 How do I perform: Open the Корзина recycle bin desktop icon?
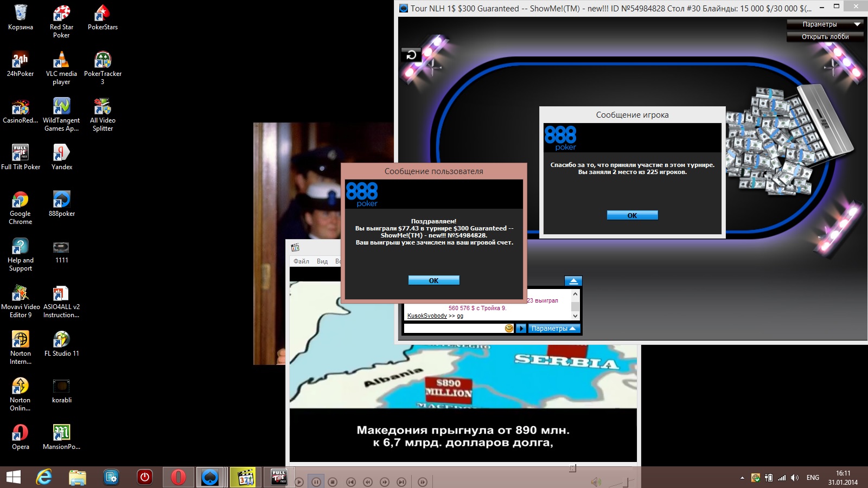21,17
